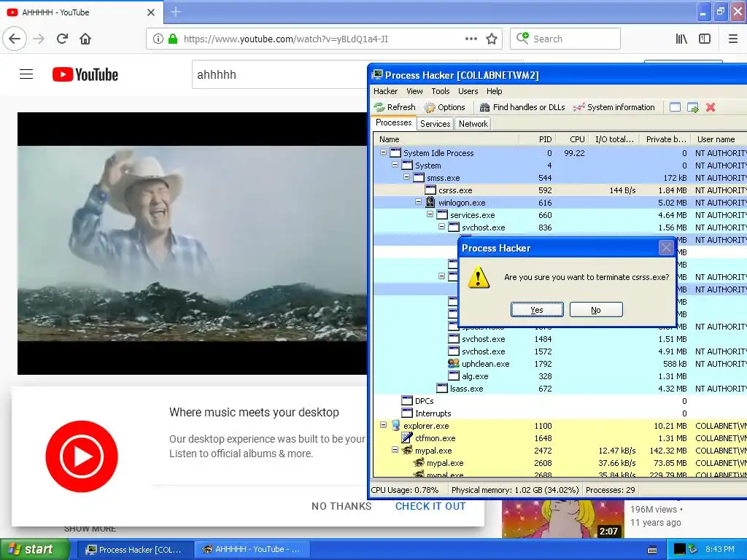Sort processes by the Name column header
This screenshot has height=560, width=747.
(x=446, y=139)
